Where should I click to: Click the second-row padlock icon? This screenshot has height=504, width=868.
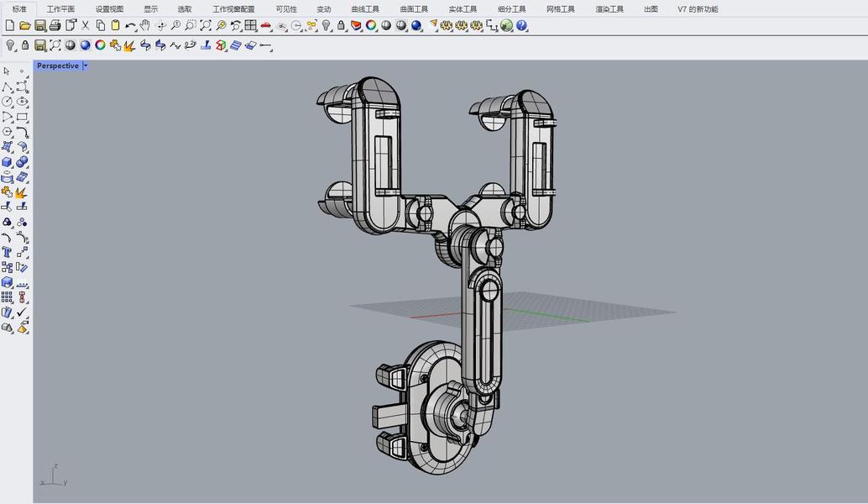point(25,45)
